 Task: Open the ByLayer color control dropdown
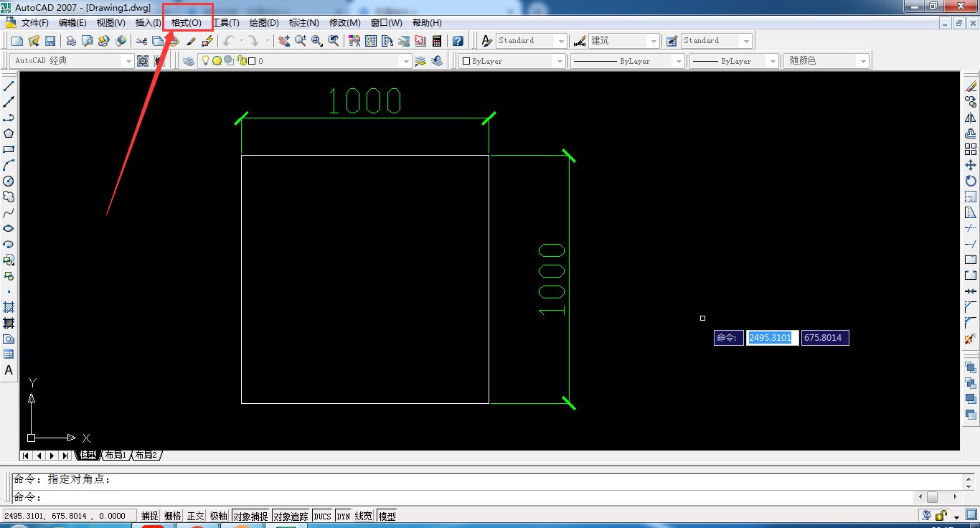[x=560, y=61]
